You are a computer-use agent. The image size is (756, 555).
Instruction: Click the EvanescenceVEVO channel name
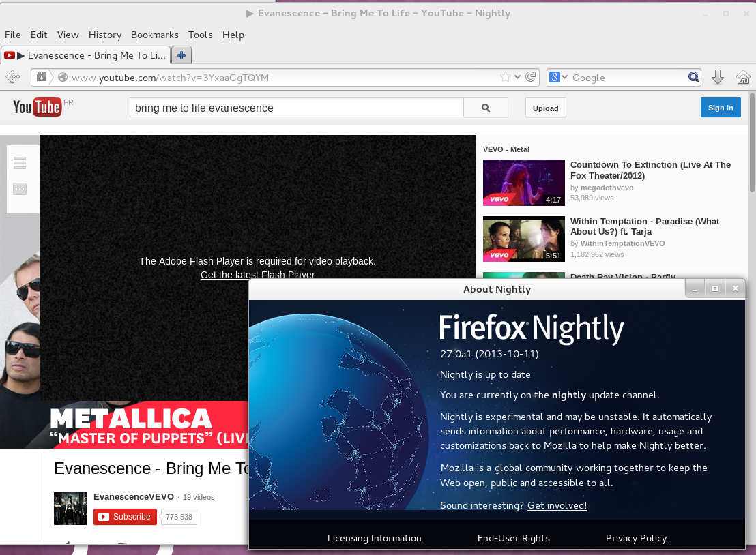[x=134, y=497]
